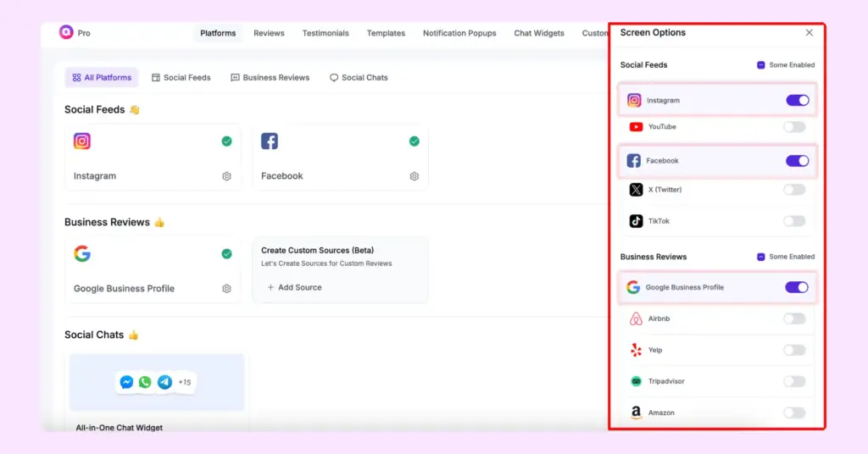Enable the Tripadvisor toggle

pyautogui.click(x=794, y=381)
